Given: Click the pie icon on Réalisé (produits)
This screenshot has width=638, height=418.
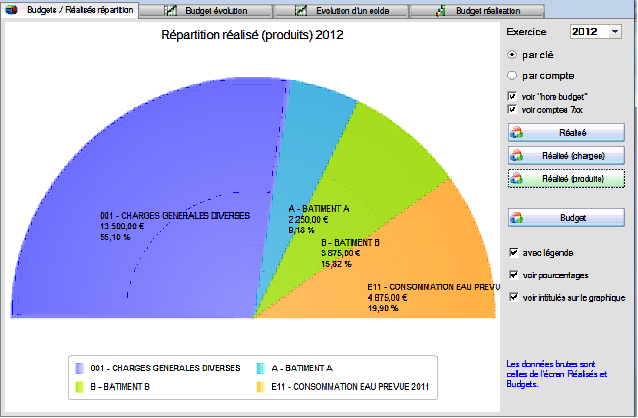Looking at the screenshot, I should (x=517, y=179).
